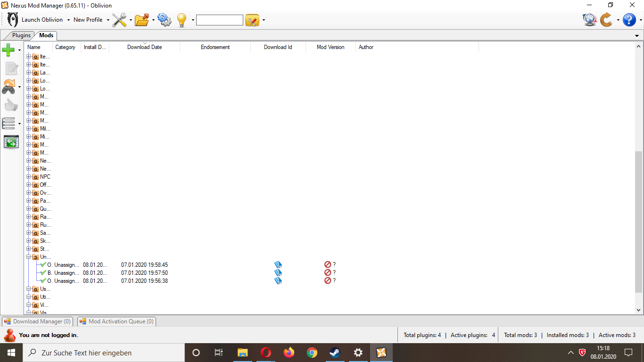Click the crossed-tools settings icon in toolbar
The width and height of the screenshot is (644, 362).
119,20
